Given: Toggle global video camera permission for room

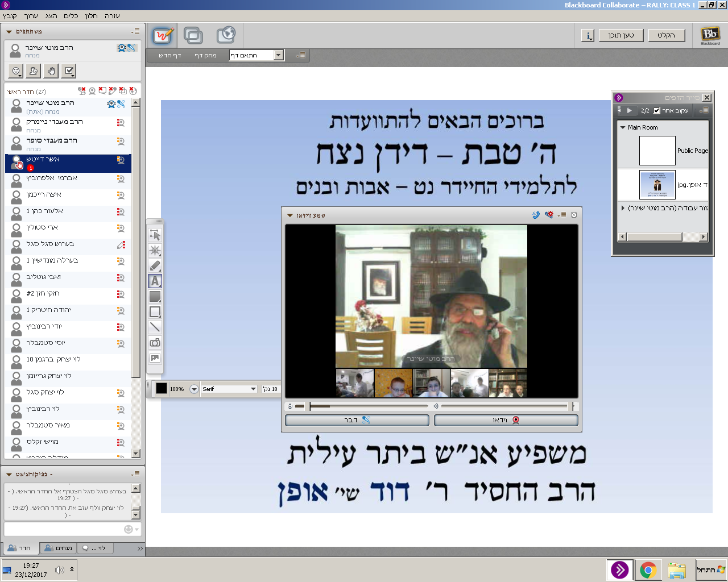Looking at the screenshot, I should (92, 91).
